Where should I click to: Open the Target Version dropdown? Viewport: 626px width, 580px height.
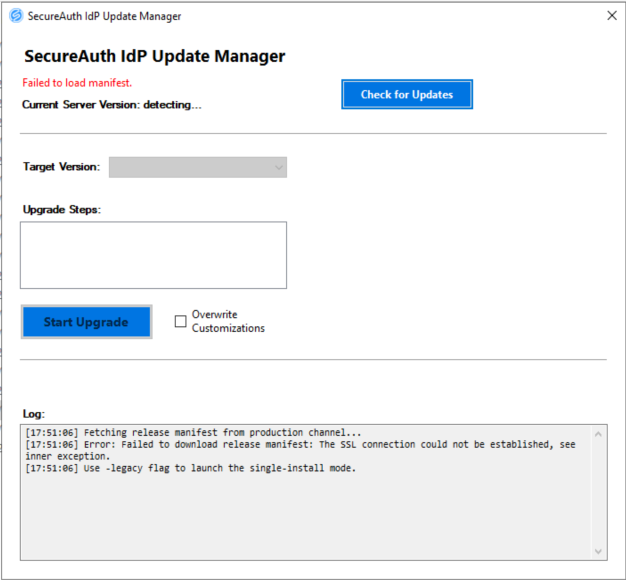[x=198, y=167]
